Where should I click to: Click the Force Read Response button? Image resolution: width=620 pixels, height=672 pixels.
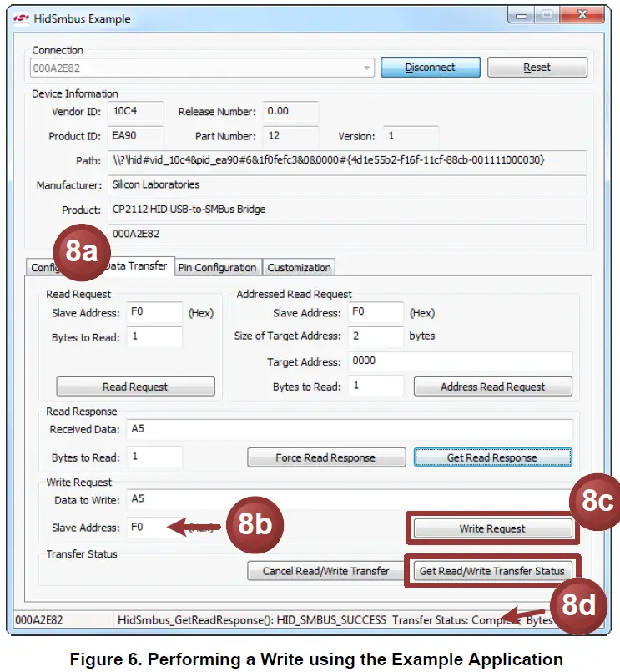(x=326, y=457)
